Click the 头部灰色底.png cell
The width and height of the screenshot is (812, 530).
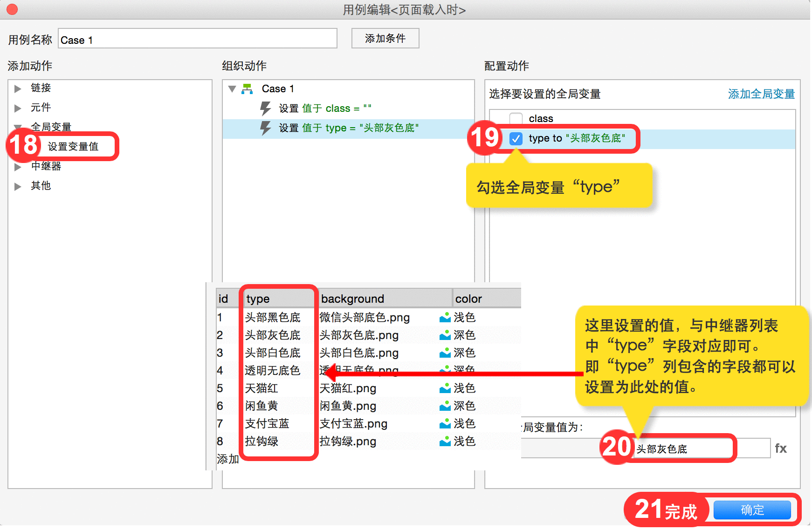click(x=359, y=335)
